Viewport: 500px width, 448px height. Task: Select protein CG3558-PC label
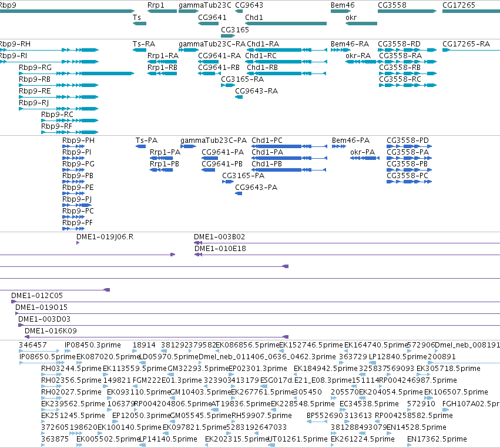[x=407, y=176]
